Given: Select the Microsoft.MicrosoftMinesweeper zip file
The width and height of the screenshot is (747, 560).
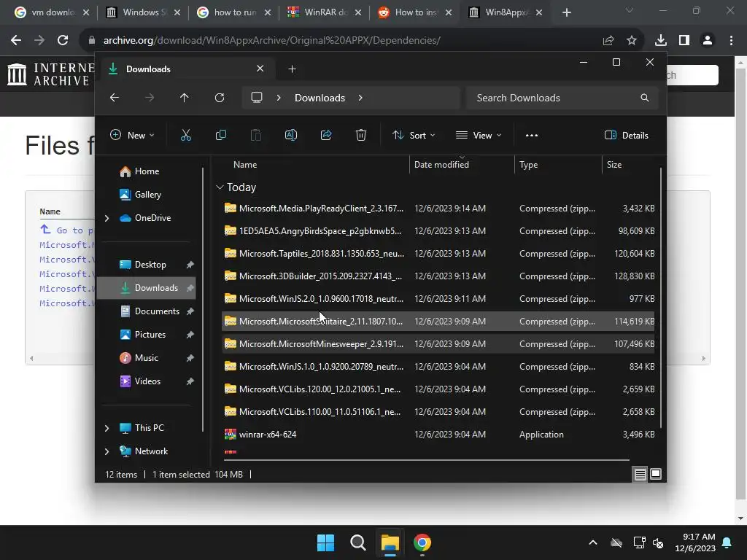Looking at the screenshot, I should click(x=438, y=344).
